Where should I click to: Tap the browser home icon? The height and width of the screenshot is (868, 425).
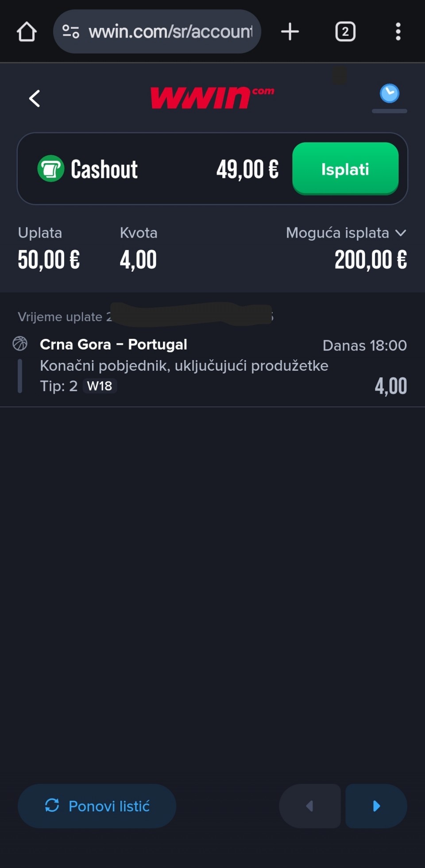[x=27, y=32]
